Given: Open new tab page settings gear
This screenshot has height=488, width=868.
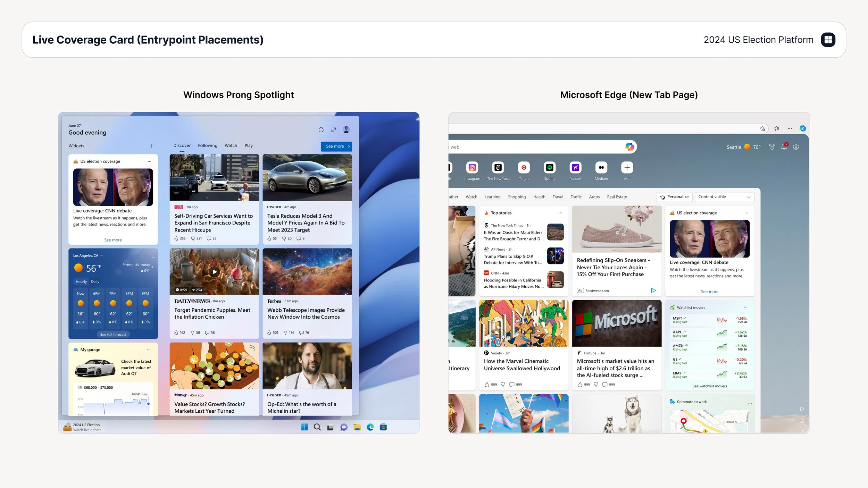Looking at the screenshot, I should click(796, 147).
